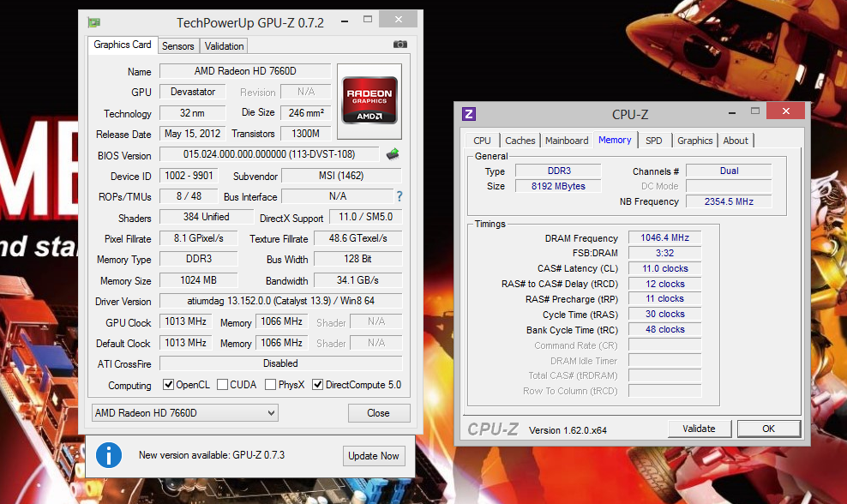Click the Bus Interface question mark icon
The height and width of the screenshot is (504, 847).
(399, 196)
